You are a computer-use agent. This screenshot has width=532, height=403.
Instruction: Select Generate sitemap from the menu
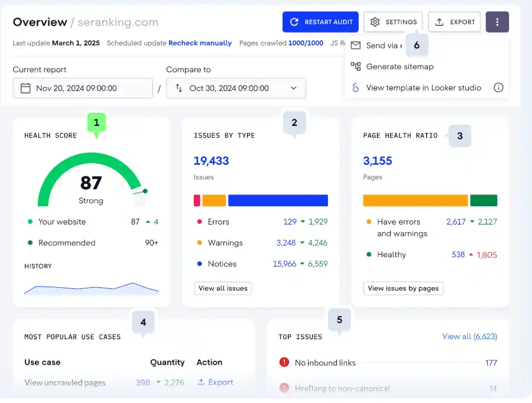click(x=400, y=67)
